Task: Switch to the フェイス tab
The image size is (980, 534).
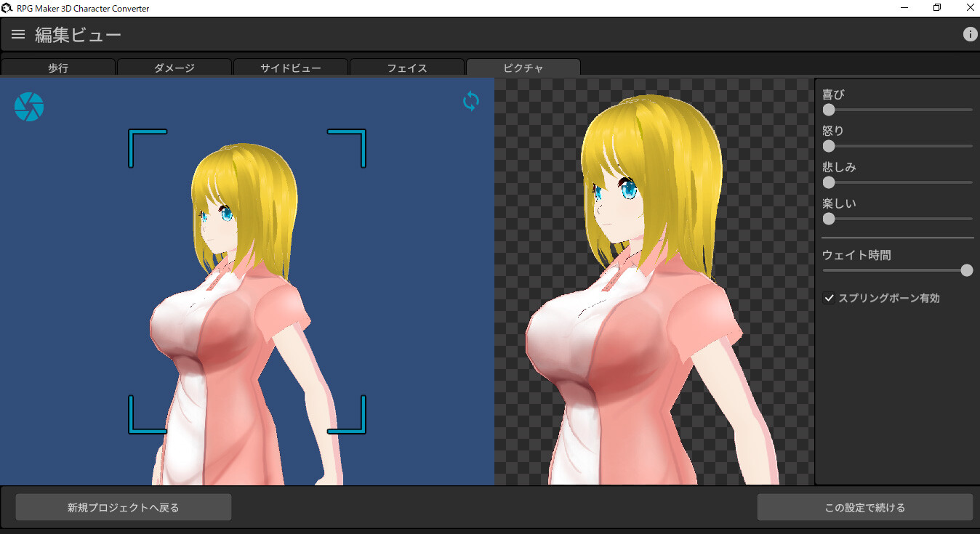Action: tap(406, 67)
